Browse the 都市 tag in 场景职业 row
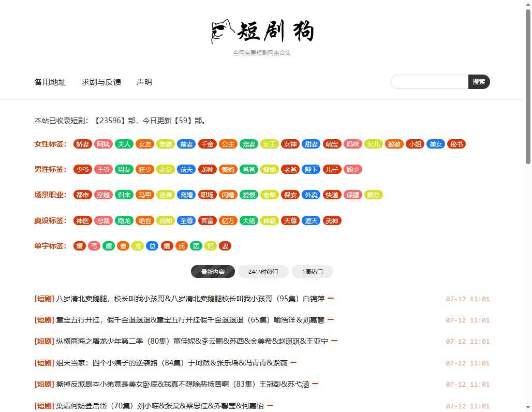The height and width of the screenshot is (412, 532). (82, 195)
